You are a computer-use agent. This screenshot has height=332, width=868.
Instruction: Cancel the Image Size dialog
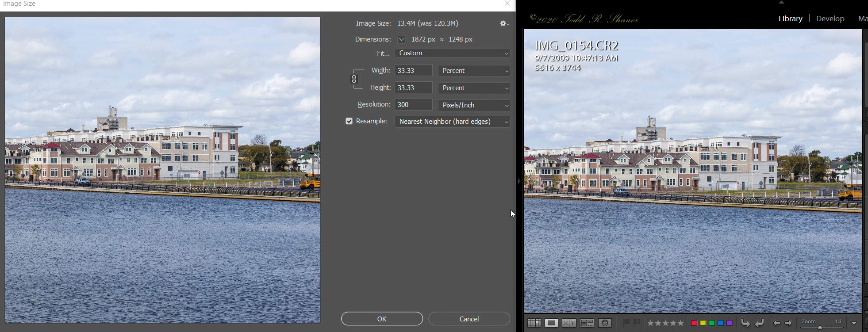[469, 319]
